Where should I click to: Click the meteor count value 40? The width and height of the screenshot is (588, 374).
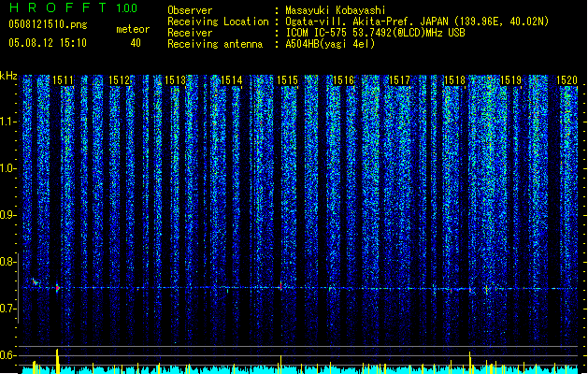tap(136, 43)
